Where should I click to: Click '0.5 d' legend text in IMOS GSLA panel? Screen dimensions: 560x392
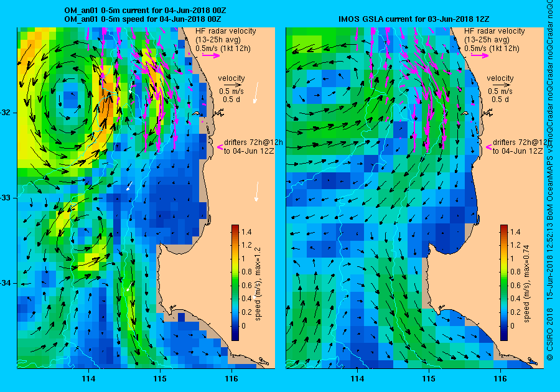[x=500, y=100]
